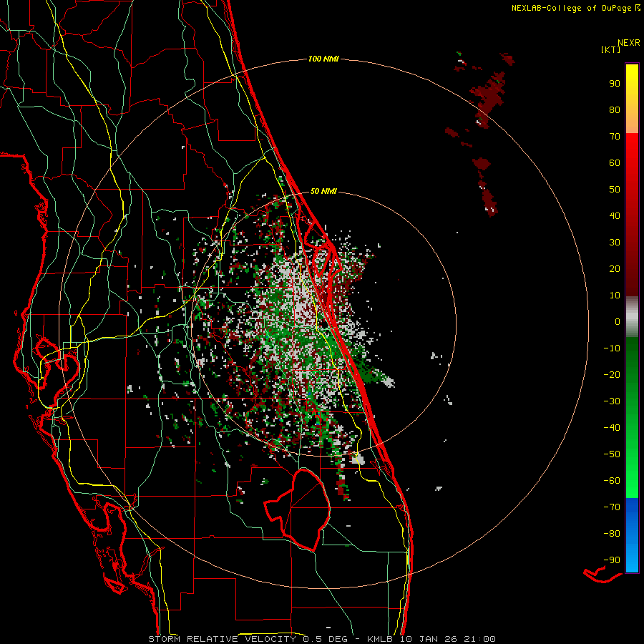The width and height of the screenshot is (644, 644).
Task: Select the -80 value on velocity scale
Action: coord(612,534)
